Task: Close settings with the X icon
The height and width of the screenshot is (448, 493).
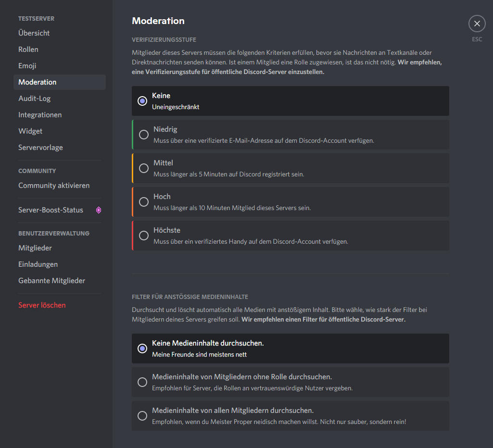Action: [477, 23]
